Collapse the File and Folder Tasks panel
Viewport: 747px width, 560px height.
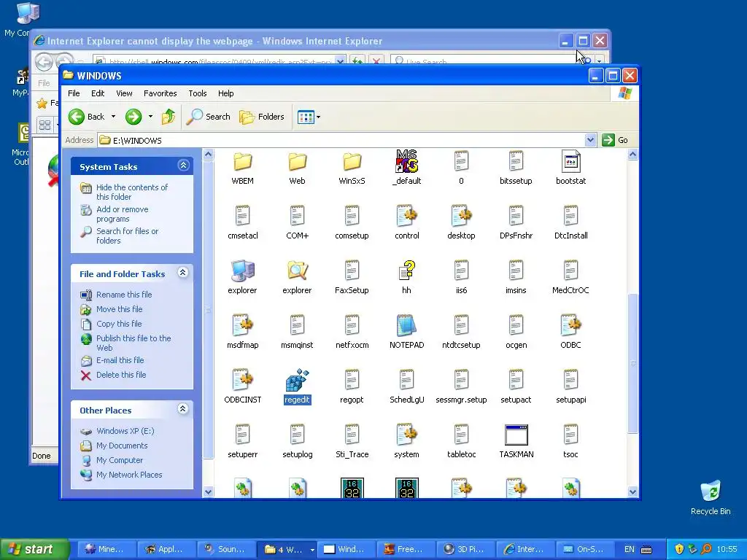point(183,273)
